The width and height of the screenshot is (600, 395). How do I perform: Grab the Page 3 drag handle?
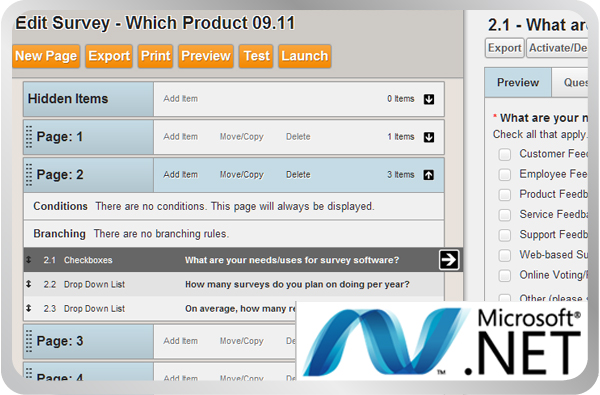(x=29, y=341)
